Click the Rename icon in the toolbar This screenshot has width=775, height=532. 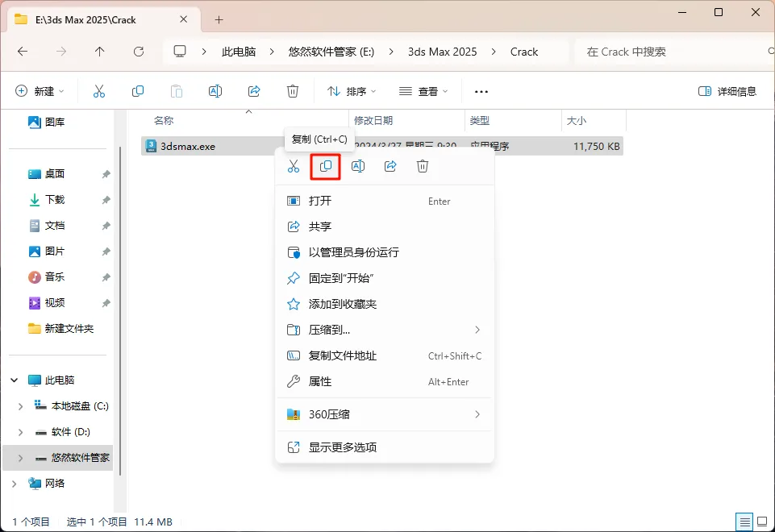click(215, 91)
